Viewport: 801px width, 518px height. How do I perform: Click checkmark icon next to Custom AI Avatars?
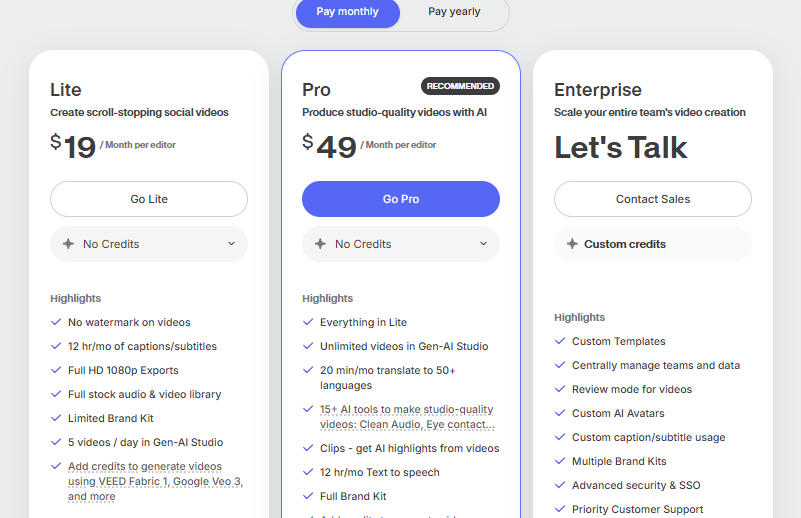pyautogui.click(x=560, y=413)
